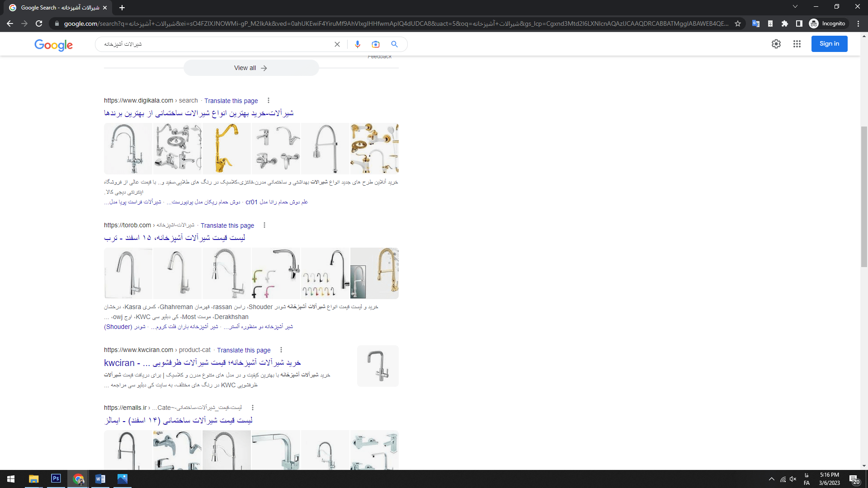The image size is (868, 488).
Task: Translate the digikala result page
Action: 231,101
